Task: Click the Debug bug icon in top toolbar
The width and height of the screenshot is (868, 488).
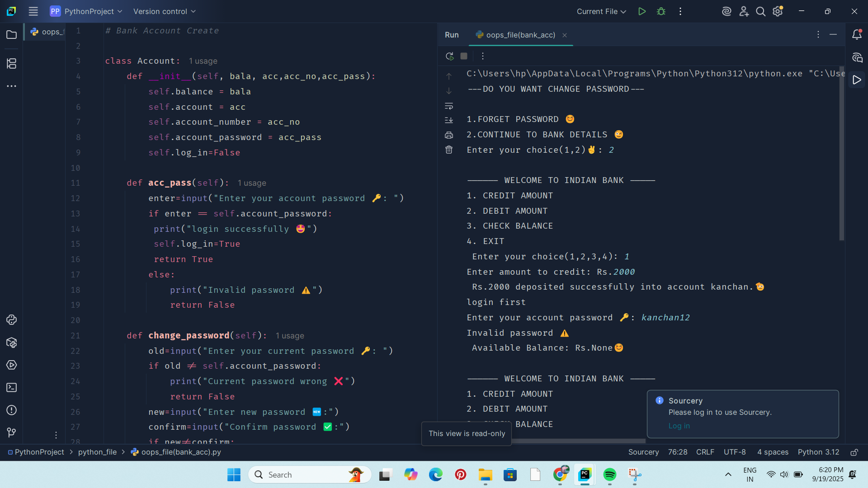Action: [661, 11]
